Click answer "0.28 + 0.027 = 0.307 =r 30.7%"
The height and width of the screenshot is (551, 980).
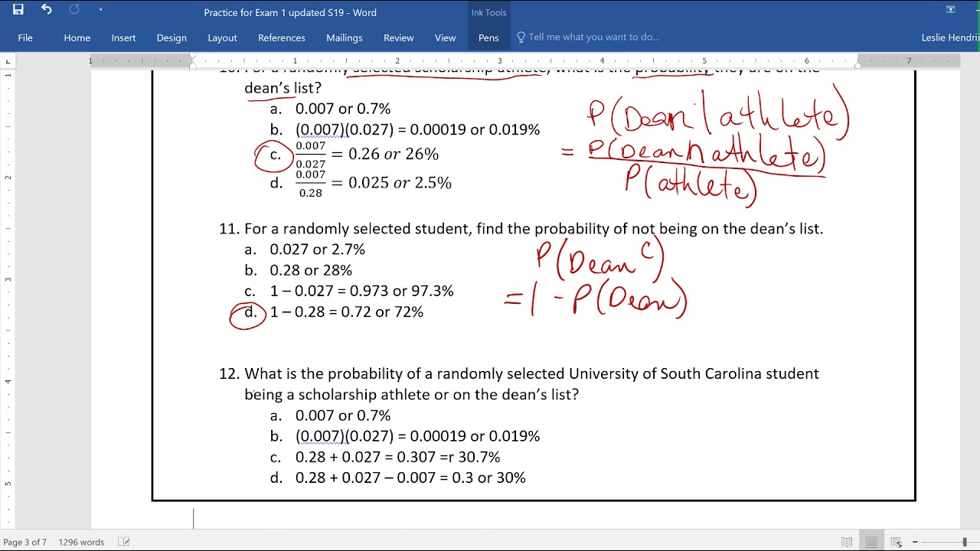point(397,457)
